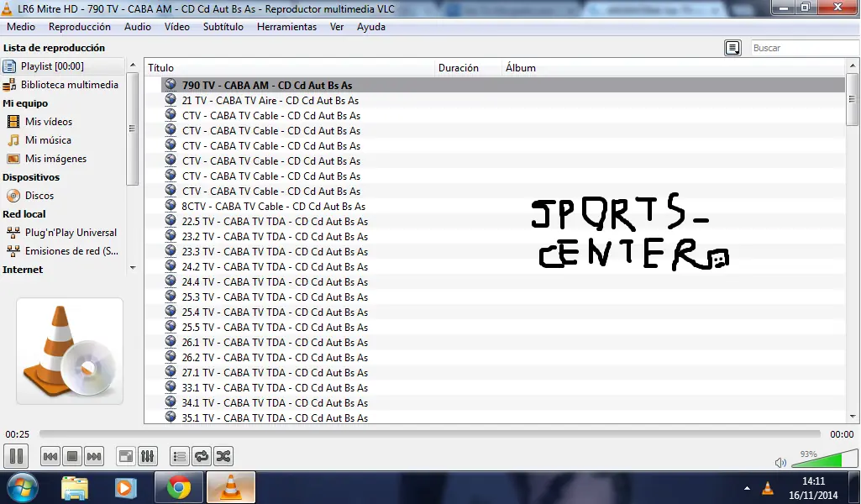Open the Windows Start menu
Image resolution: width=861 pixels, height=504 pixels.
(22, 487)
